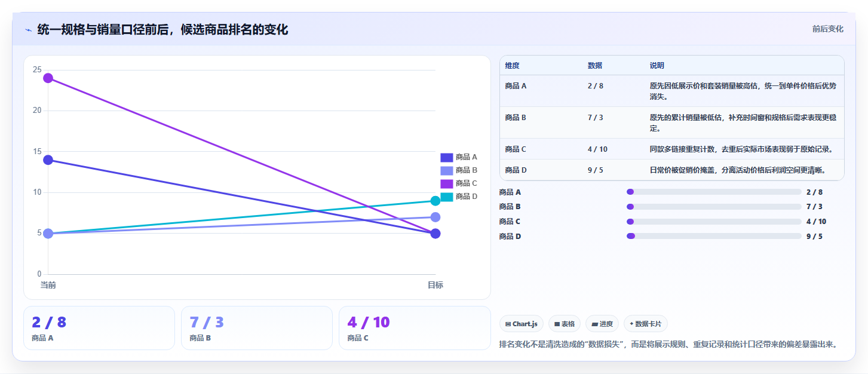
Task: Click the icon in the Chart.js chip
Action: pyautogui.click(x=508, y=324)
